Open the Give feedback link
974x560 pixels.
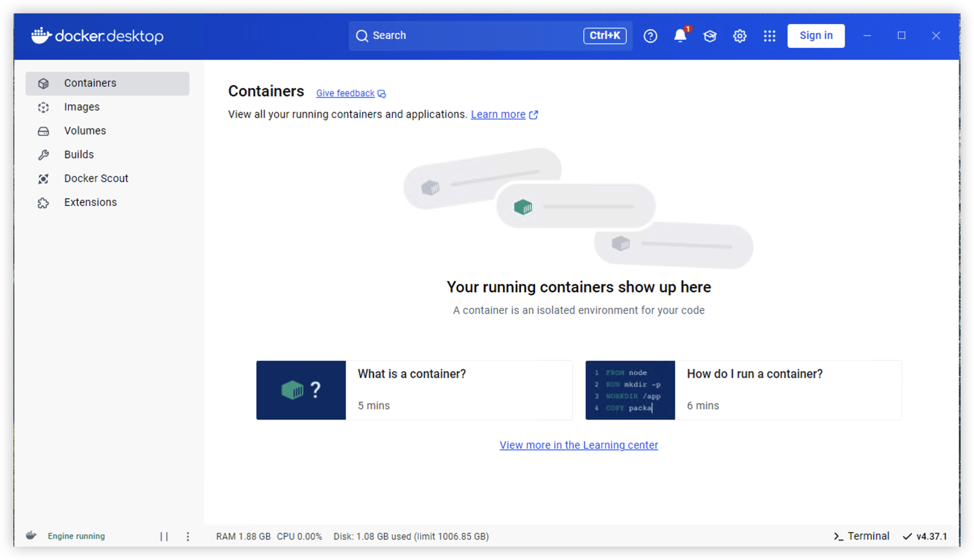click(x=345, y=93)
